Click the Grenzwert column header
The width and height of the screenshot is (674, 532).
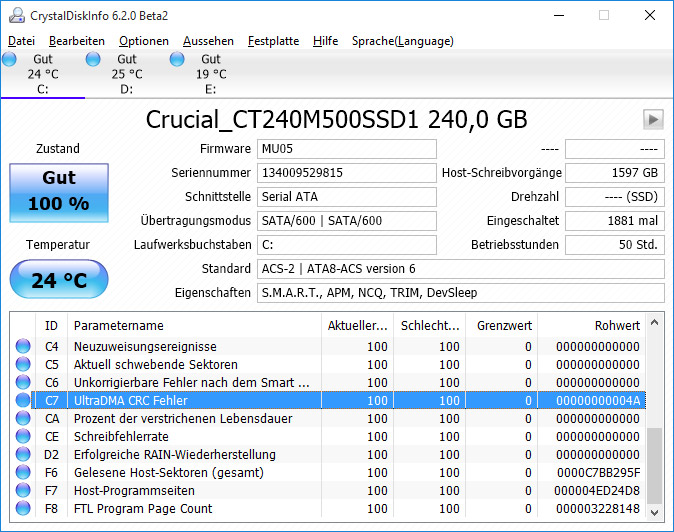click(502, 325)
